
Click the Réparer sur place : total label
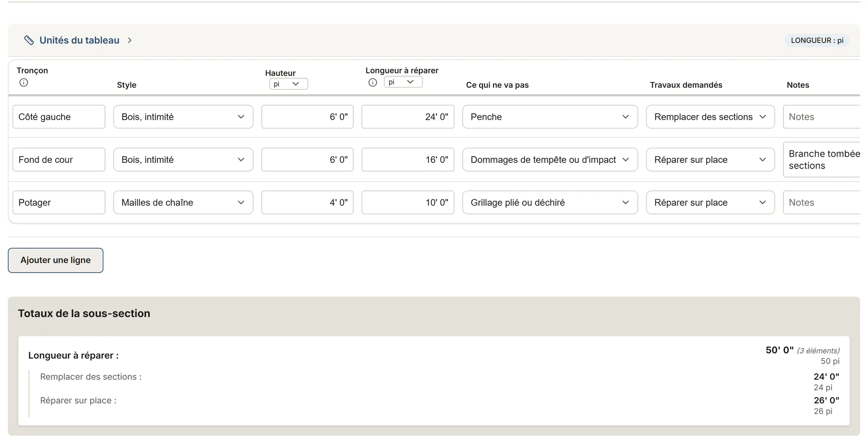click(79, 400)
